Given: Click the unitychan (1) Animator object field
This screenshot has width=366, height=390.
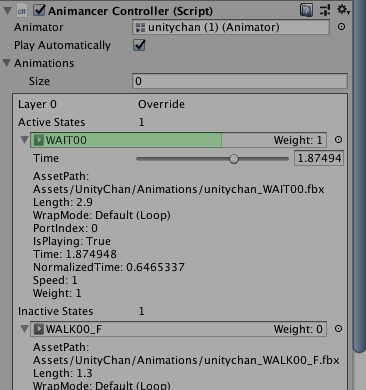Looking at the screenshot, I should tap(231, 27).
